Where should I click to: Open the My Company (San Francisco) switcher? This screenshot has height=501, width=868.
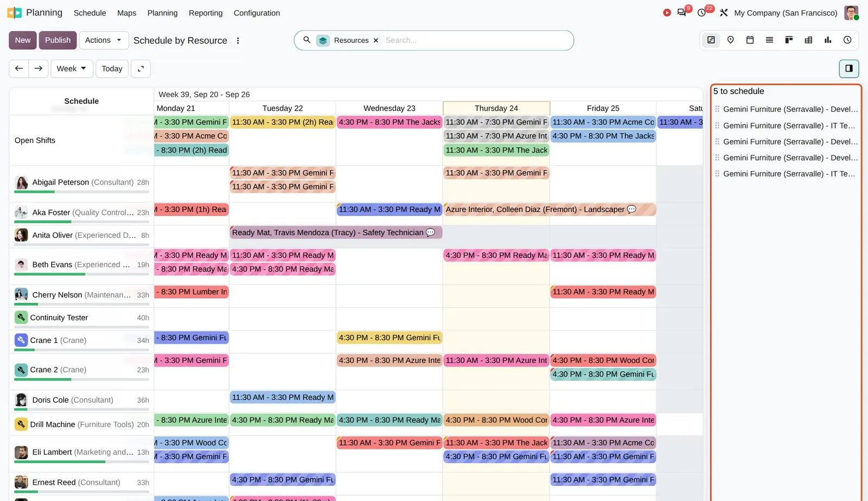tap(786, 13)
